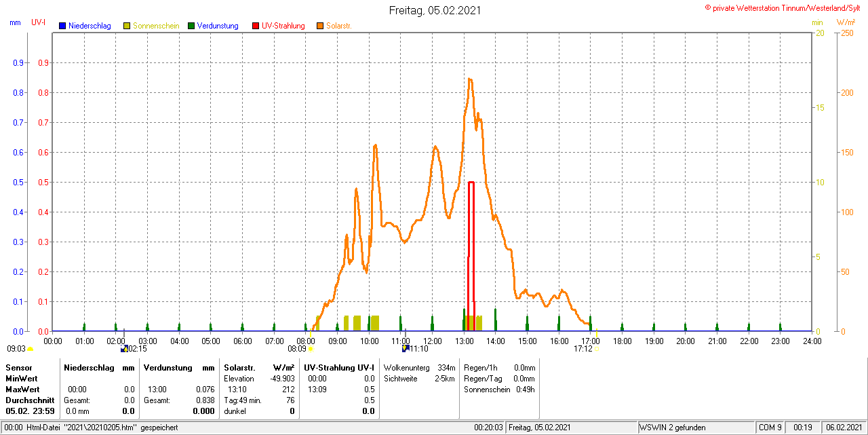Click the Sonnenschein legend label

pyautogui.click(x=156, y=26)
